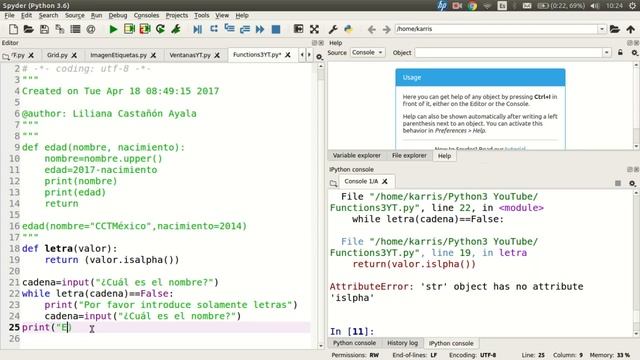The width and height of the screenshot is (640, 360).
Task: Toggle the Help pane lock icon
Action: pos(620,53)
